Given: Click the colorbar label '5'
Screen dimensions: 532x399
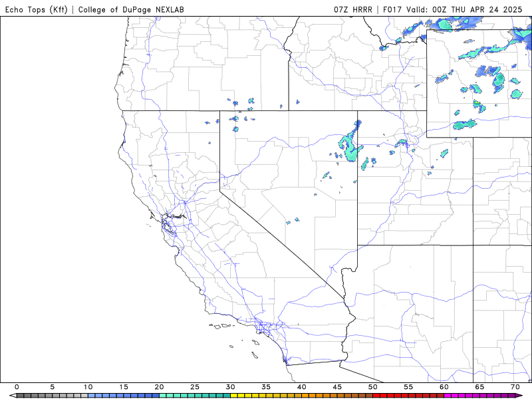Looking at the screenshot, I should point(53,387).
